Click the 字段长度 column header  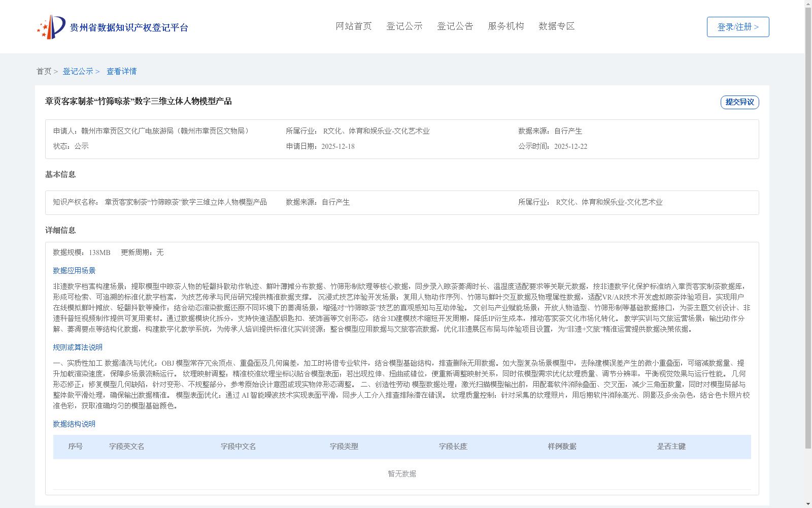pyautogui.click(x=453, y=447)
